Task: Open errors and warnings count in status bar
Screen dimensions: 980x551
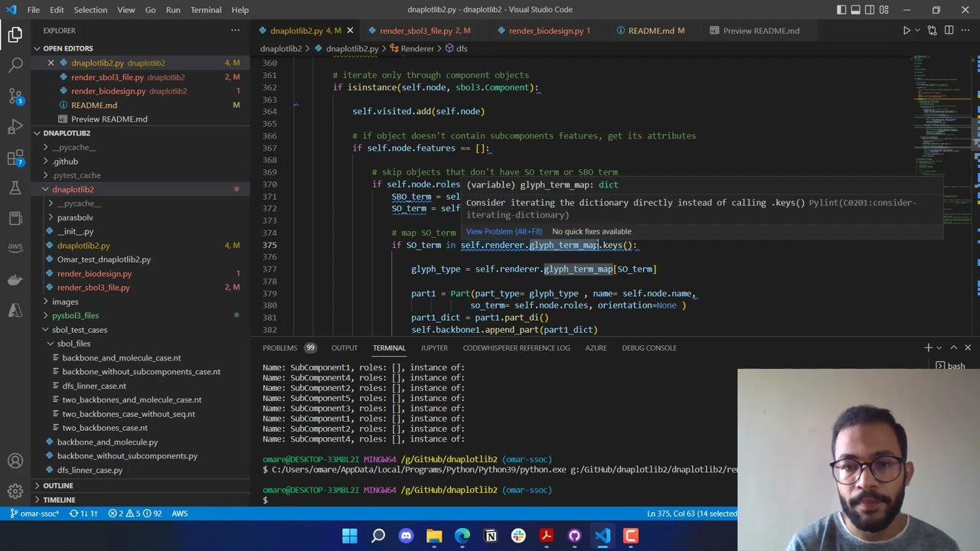Action: 135,514
